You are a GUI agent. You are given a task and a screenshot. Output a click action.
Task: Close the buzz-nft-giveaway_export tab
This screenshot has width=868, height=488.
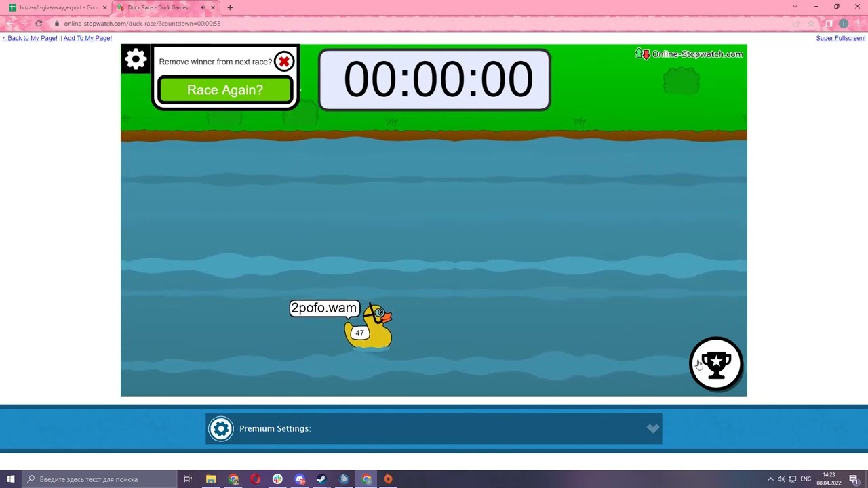pos(104,7)
